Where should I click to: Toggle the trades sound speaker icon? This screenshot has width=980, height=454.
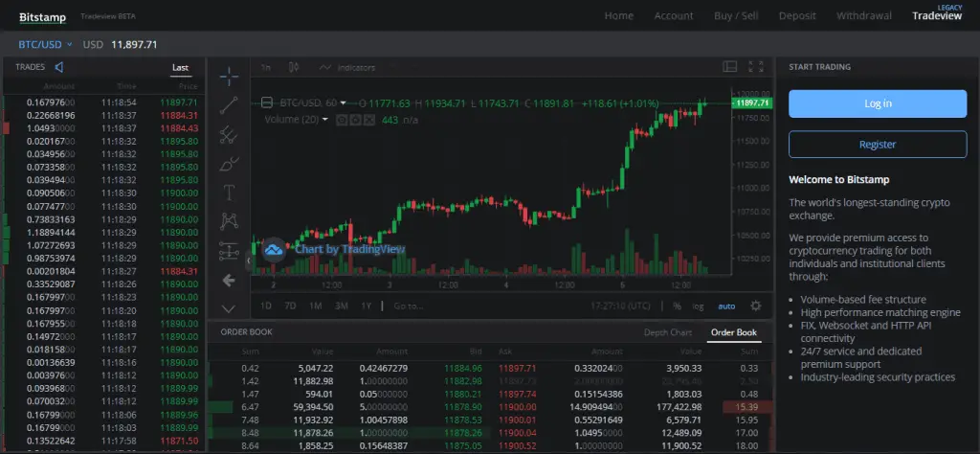58,68
